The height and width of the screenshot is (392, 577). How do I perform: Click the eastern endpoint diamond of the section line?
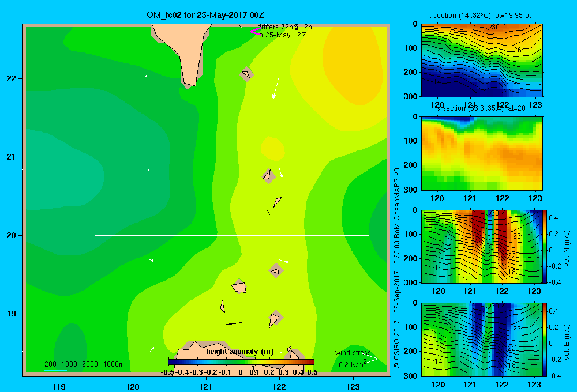(368, 235)
